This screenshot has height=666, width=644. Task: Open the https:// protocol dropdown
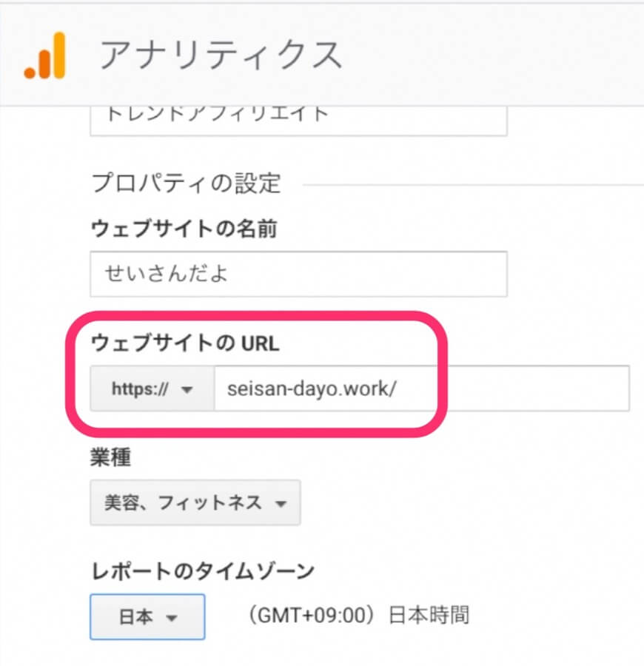(152, 388)
